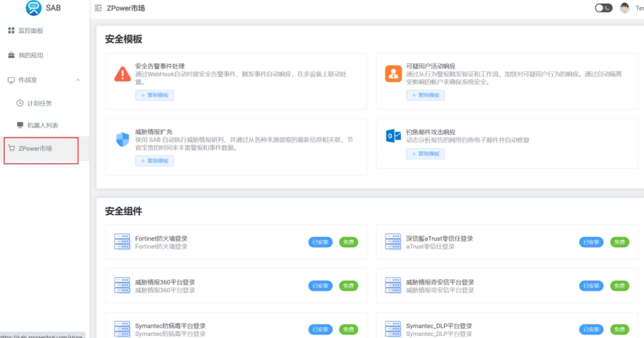644x338 pixels.
Task: Click the orange suspicious user template icon
Action: [393, 73]
